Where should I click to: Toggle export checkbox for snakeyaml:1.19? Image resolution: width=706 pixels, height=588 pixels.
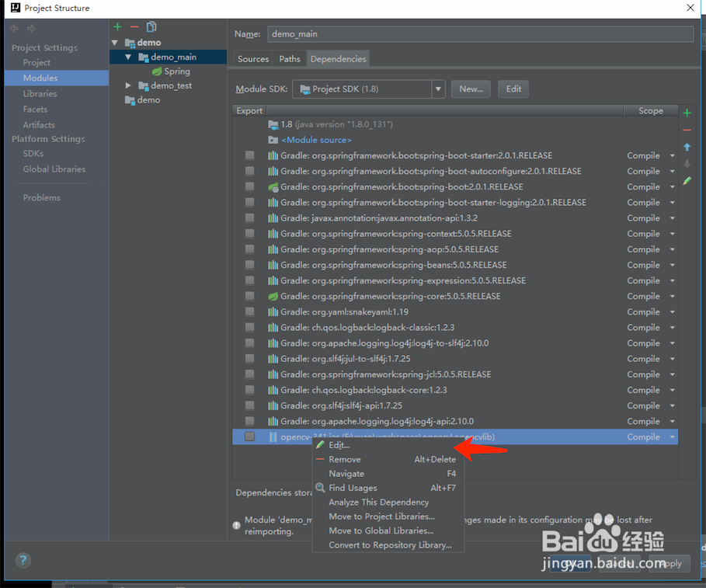[249, 311]
